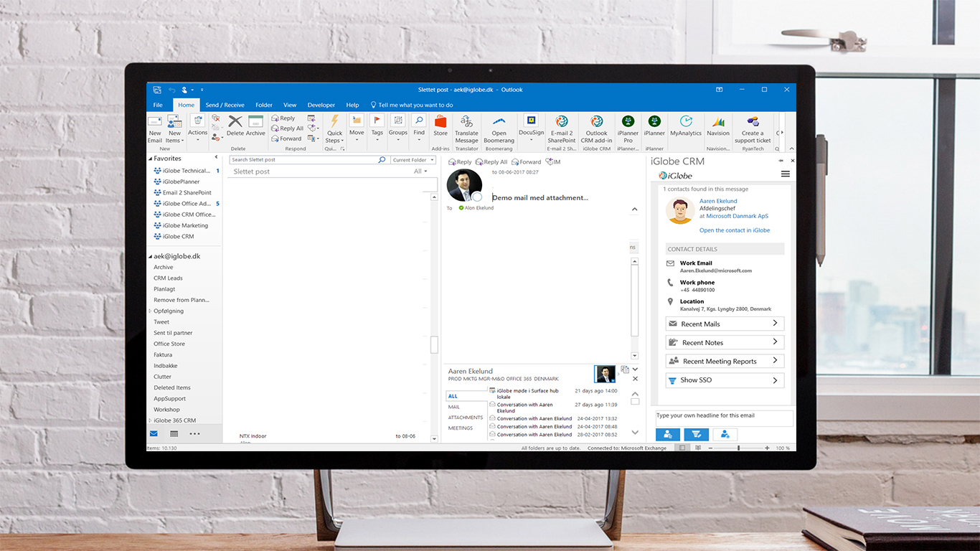Launch E-mail 2 SharePoint add-in
The width and height of the screenshot is (980, 551).
click(x=562, y=129)
